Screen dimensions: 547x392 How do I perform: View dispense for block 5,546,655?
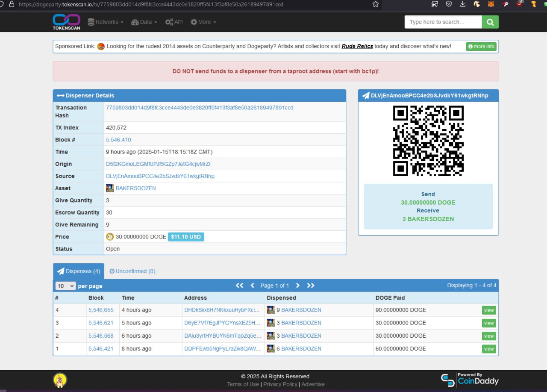click(x=489, y=310)
